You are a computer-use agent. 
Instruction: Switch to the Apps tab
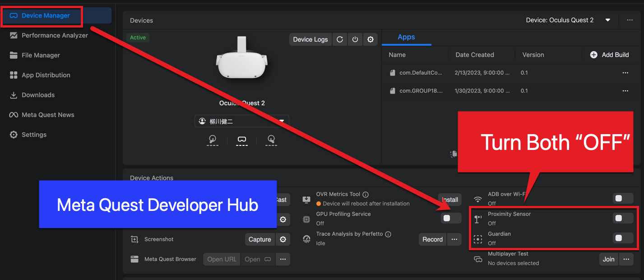[x=406, y=37]
